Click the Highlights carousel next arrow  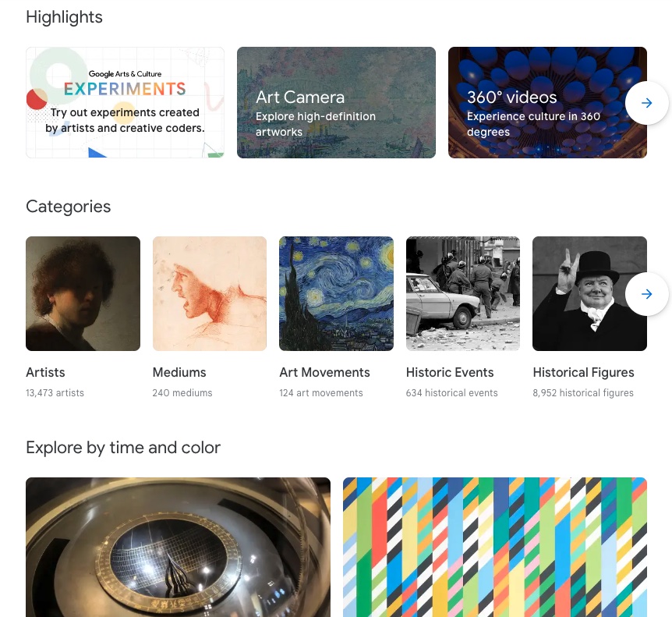tap(646, 103)
